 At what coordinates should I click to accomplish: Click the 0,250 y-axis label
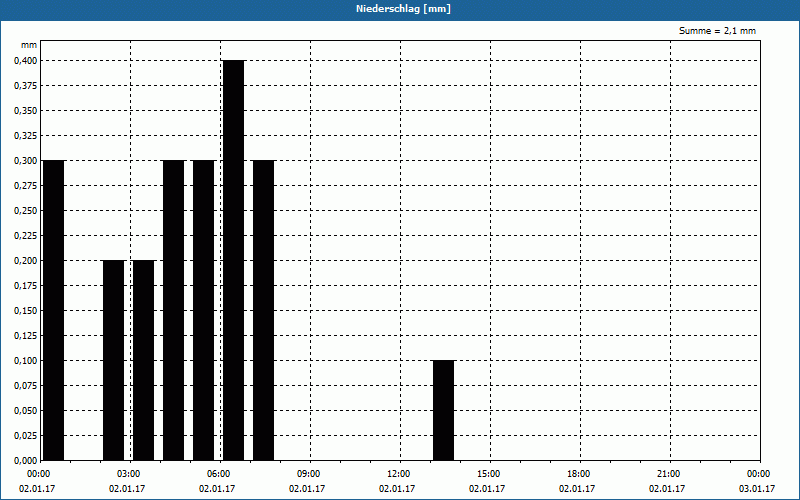tap(26, 211)
